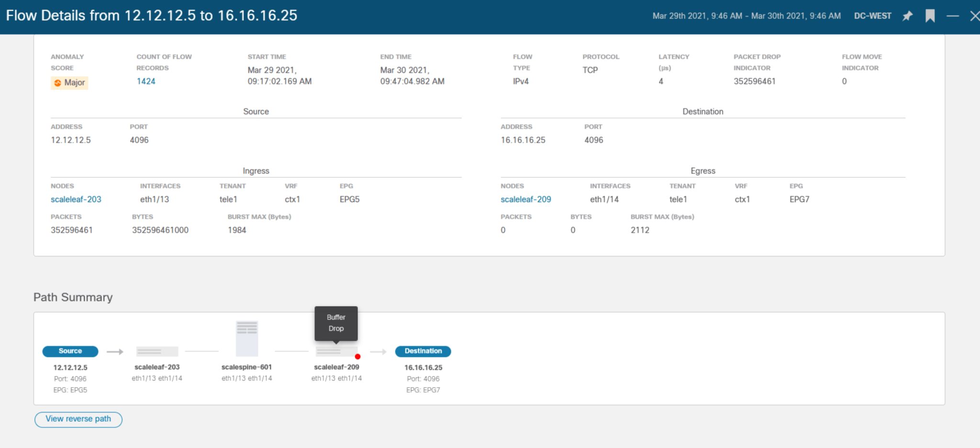
Task: Click 12.12.12.5 label under Source pill
Action: click(70, 368)
